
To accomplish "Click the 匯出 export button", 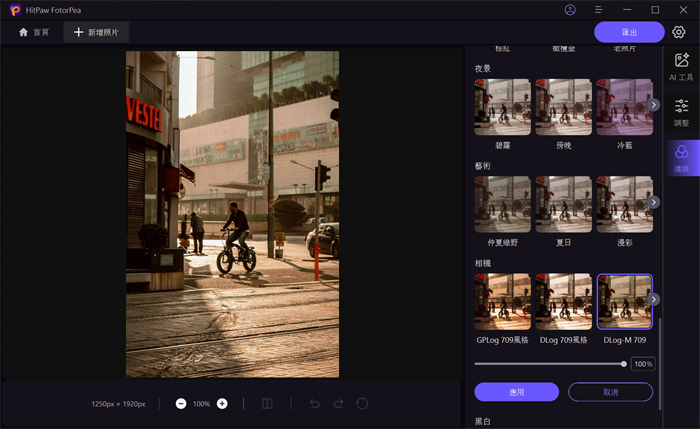I will [629, 32].
